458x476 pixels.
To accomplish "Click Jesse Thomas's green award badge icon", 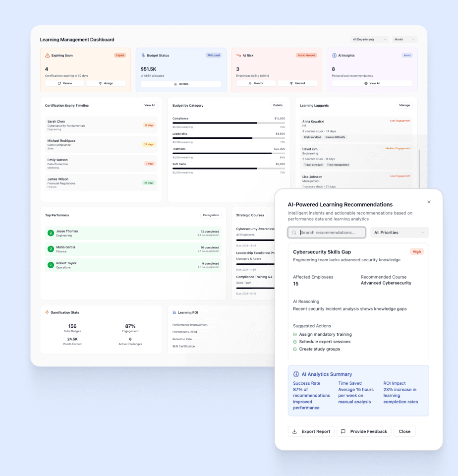I will [51, 233].
